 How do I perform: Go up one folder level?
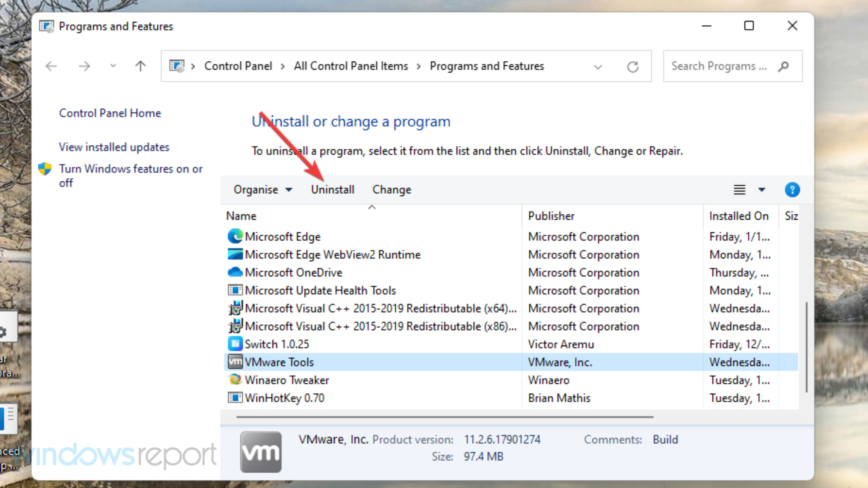tap(140, 66)
